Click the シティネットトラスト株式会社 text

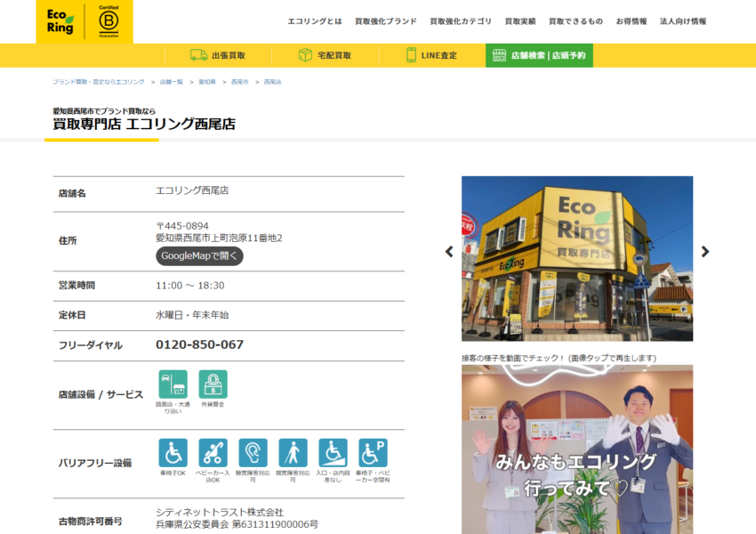pyautogui.click(x=220, y=513)
